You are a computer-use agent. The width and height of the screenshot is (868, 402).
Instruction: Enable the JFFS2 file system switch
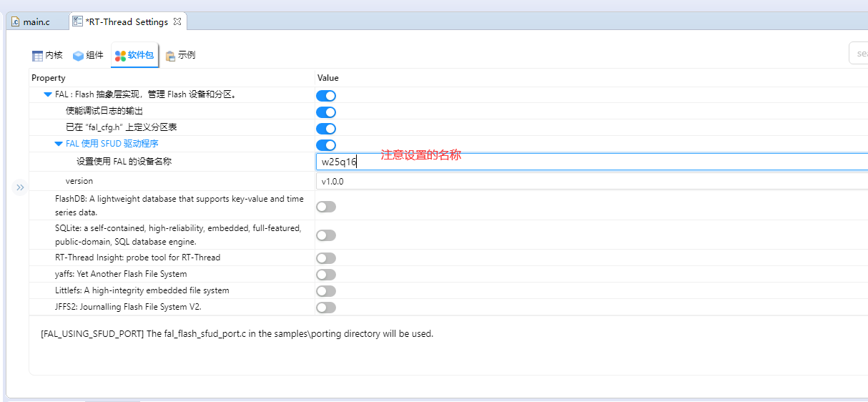pos(326,308)
